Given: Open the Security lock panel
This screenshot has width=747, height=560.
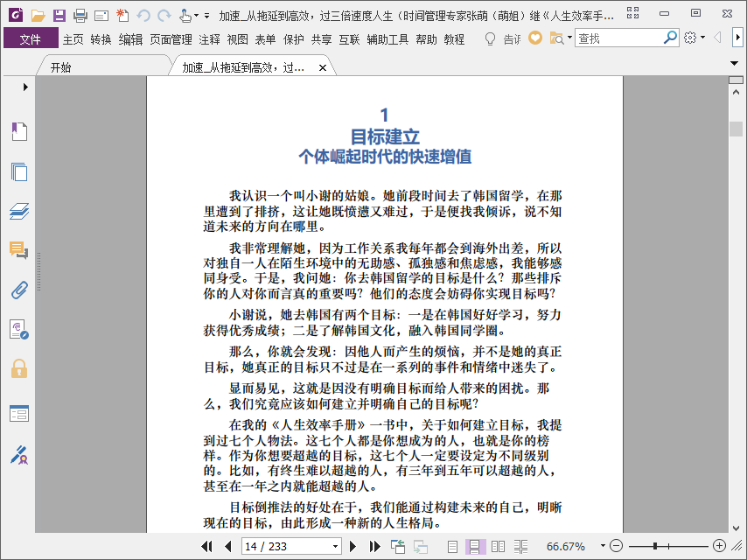Looking at the screenshot, I should pos(19,369).
